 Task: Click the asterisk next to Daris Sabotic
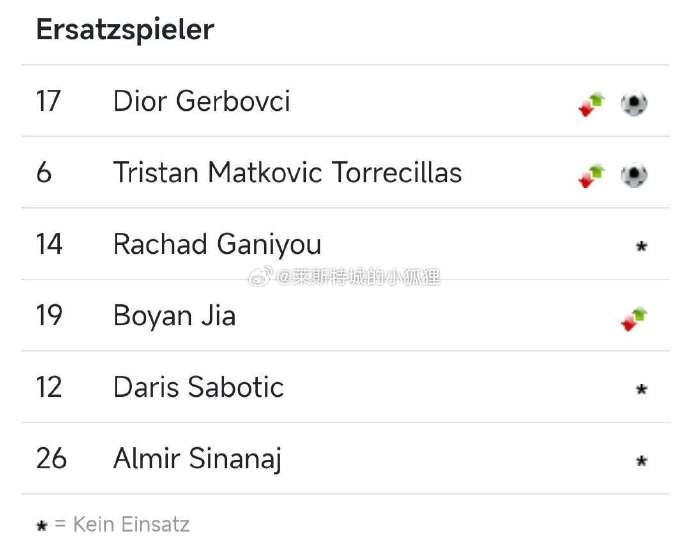click(642, 389)
